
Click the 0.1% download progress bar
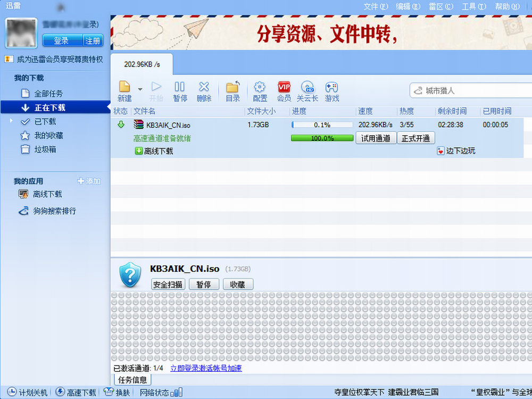(x=322, y=125)
